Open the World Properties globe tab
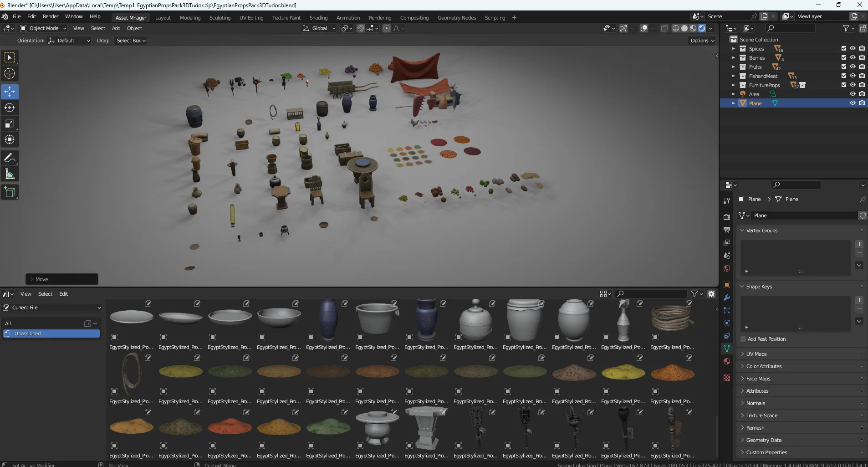 click(727, 268)
